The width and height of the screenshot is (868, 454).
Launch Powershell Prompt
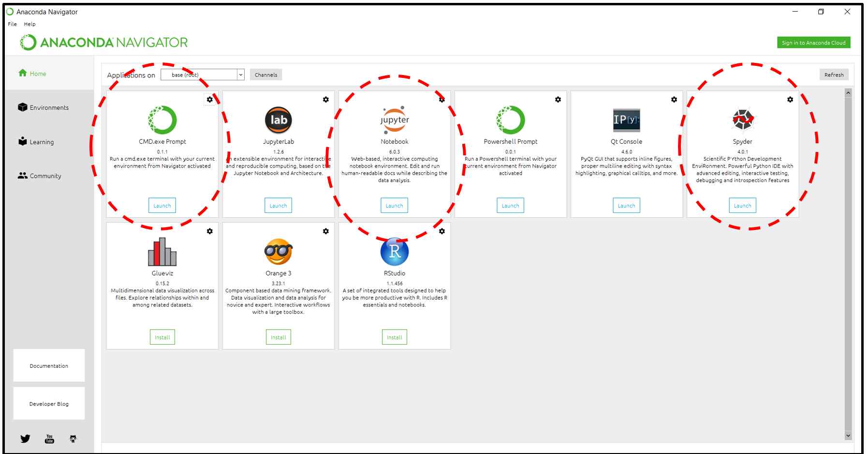(x=510, y=205)
